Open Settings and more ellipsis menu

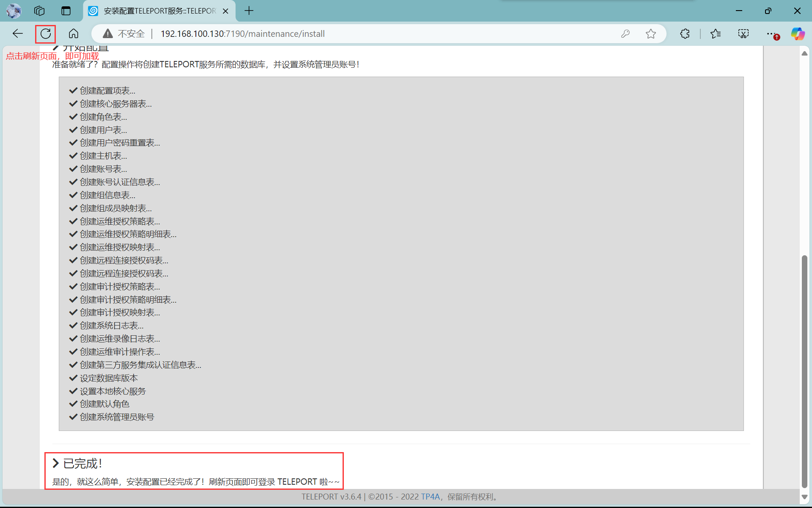coord(771,34)
